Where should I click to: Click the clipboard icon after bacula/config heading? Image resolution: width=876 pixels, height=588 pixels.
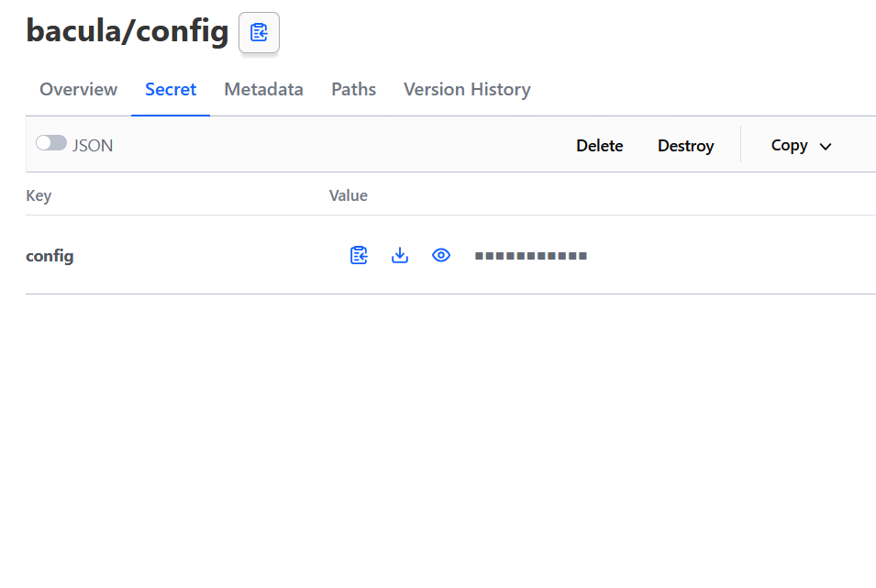tap(258, 32)
